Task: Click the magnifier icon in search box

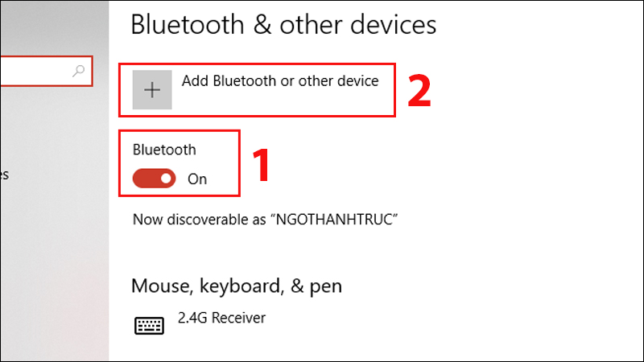Action: pyautogui.click(x=78, y=71)
